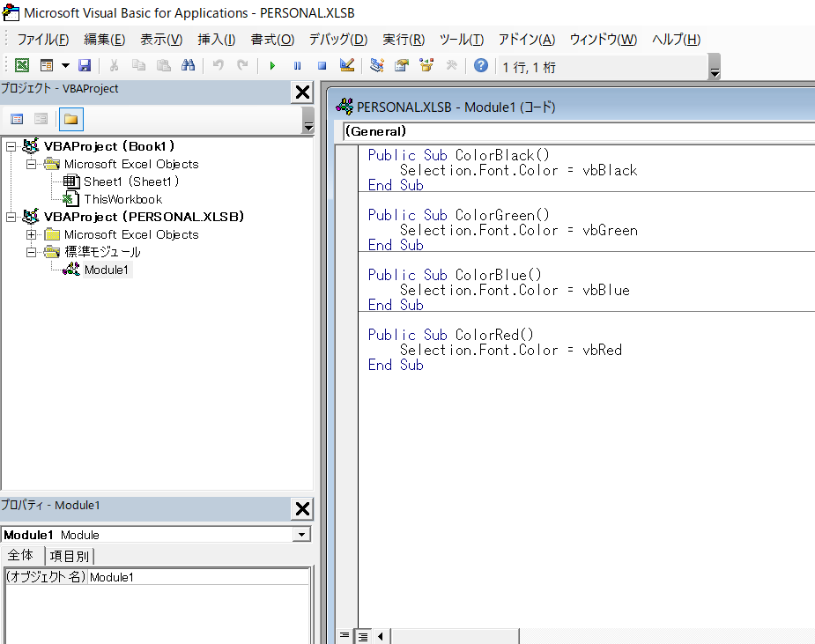Open the Object Browser icon
Image resolution: width=815 pixels, height=644 pixels.
click(426, 66)
